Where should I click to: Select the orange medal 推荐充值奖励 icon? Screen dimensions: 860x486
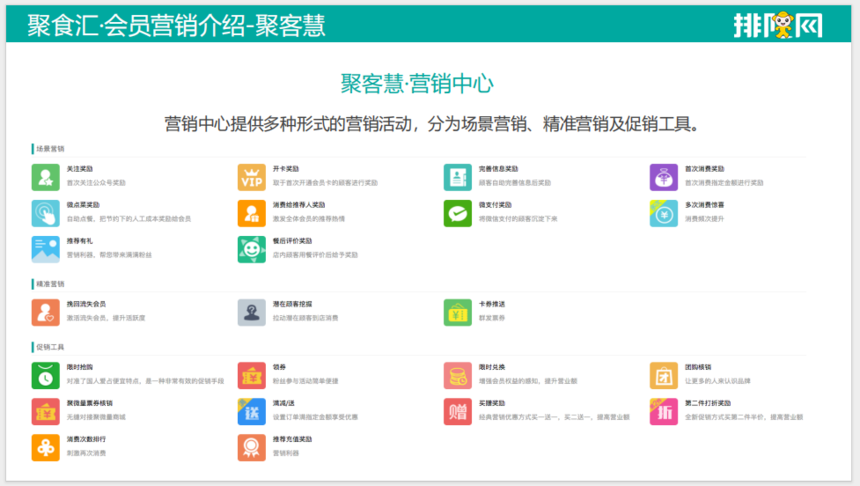(252, 448)
